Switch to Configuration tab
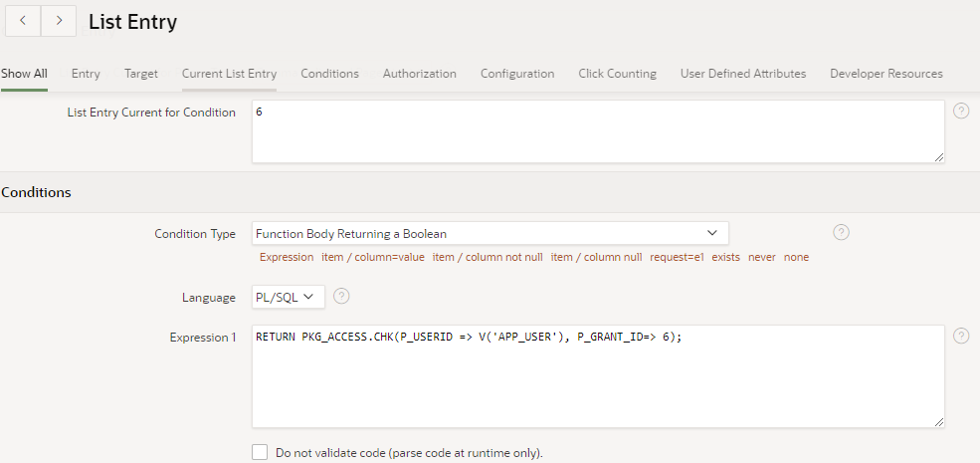 tap(517, 74)
